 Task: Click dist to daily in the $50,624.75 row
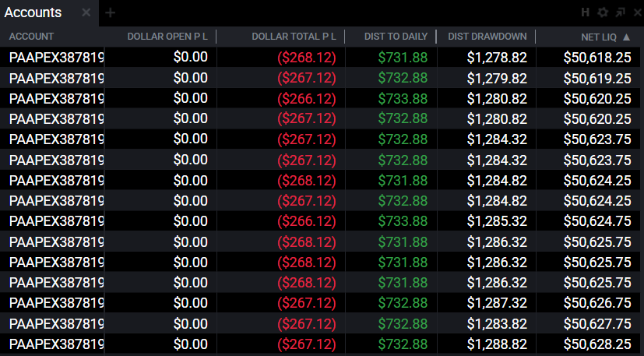pyautogui.click(x=403, y=221)
